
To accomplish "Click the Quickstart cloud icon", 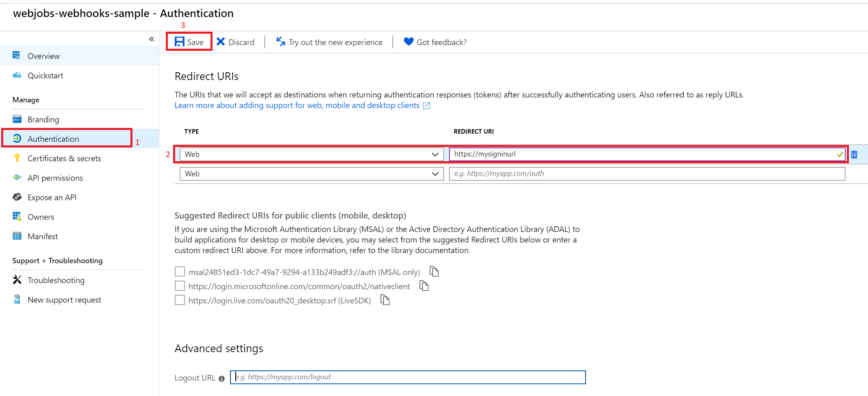I will (17, 75).
